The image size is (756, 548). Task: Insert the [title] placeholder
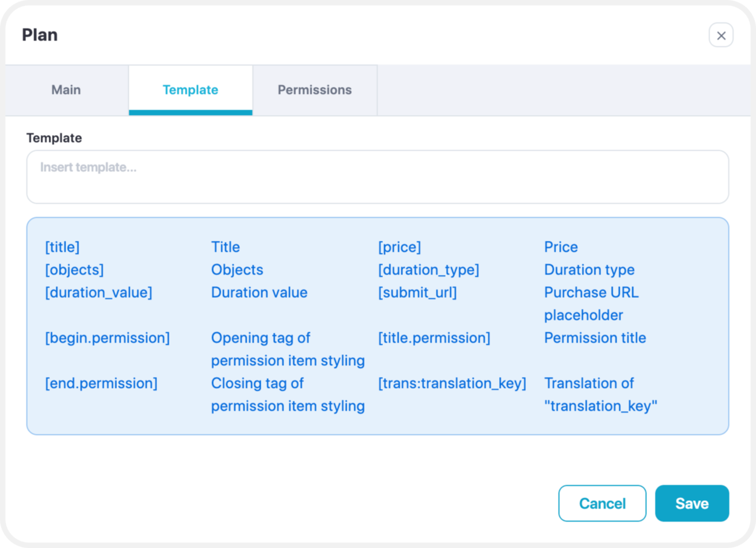coord(62,247)
